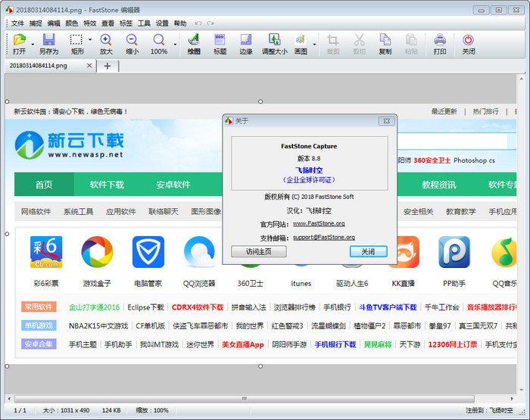Click the Copy (复制) toolbar icon

385,40
